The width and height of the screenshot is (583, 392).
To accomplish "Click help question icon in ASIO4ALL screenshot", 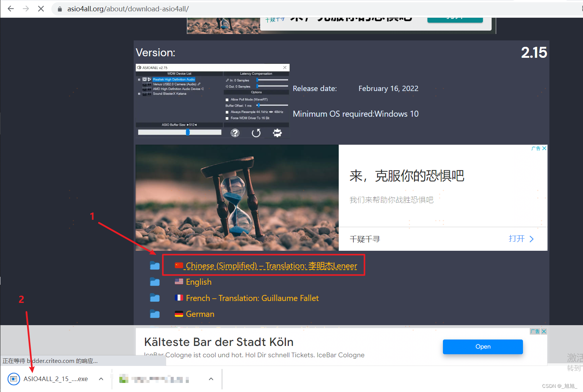I will tap(235, 133).
